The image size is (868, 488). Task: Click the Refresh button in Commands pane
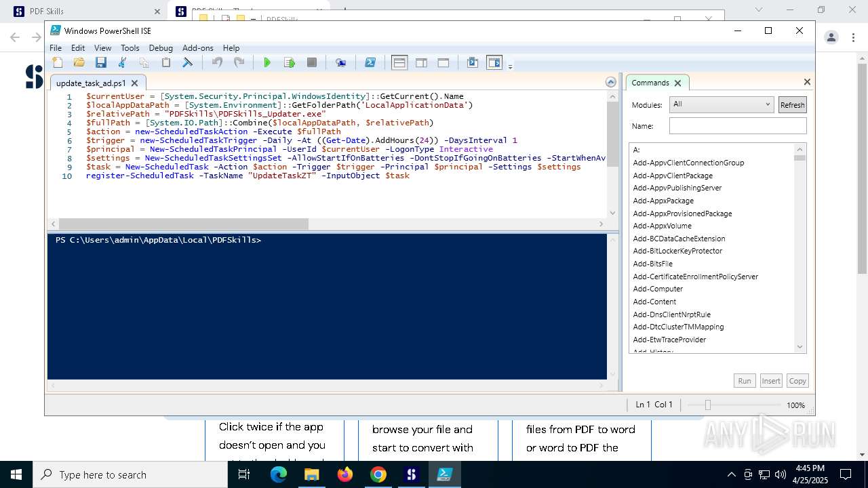[x=792, y=104]
